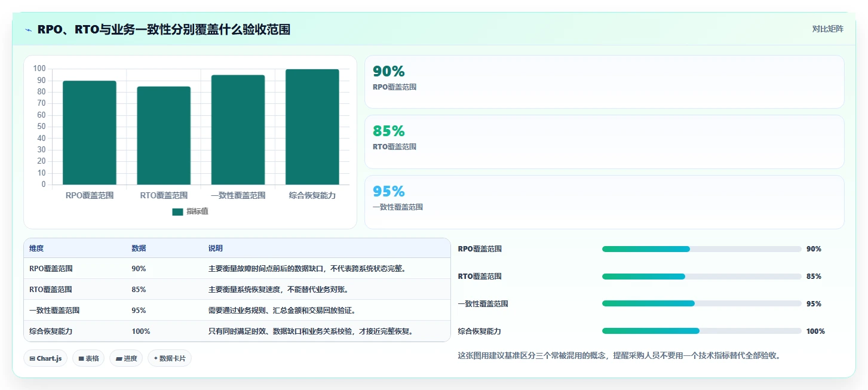Click the lightning icon beside the title

click(x=29, y=30)
